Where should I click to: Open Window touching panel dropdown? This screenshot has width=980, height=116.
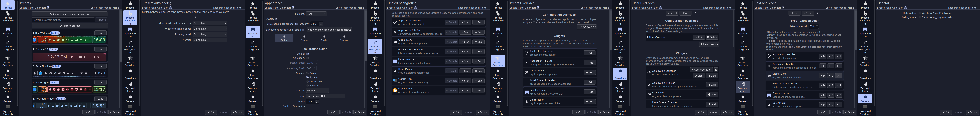210,29
